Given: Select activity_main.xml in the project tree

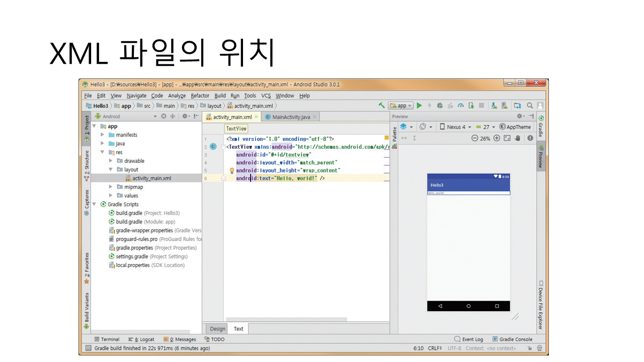Looking at the screenshot, I should [151, 178].
